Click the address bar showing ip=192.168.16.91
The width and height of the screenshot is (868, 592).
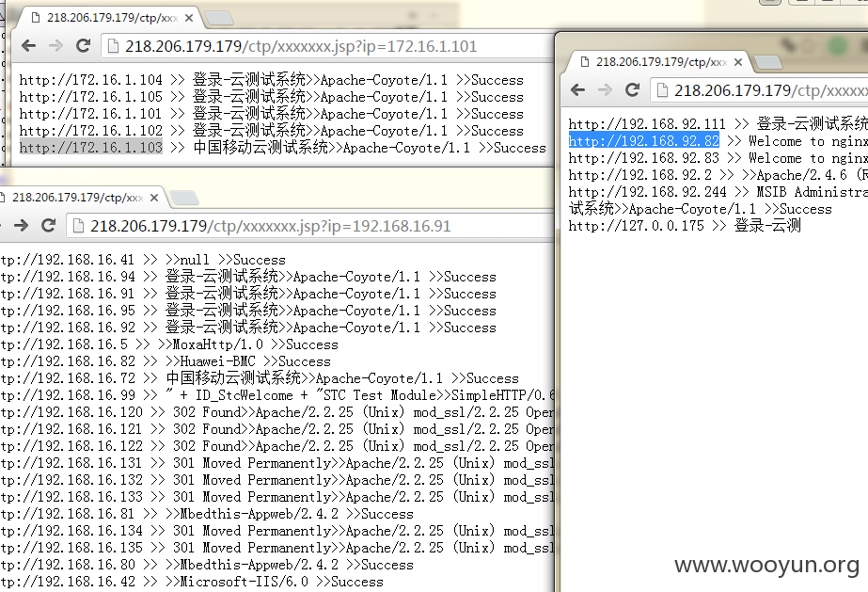coord(310,226)
